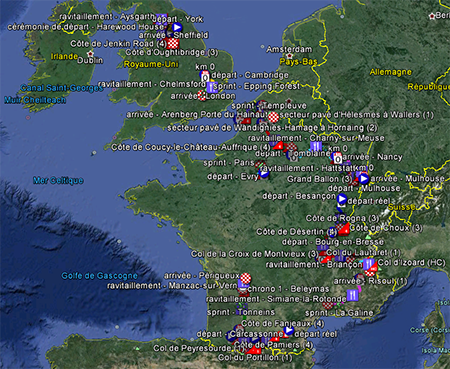Click the purple ravitaillement icon at Manzac-sur-Vern
The width and height of the screenshot is (450, 369).
[x=243, y=284]
